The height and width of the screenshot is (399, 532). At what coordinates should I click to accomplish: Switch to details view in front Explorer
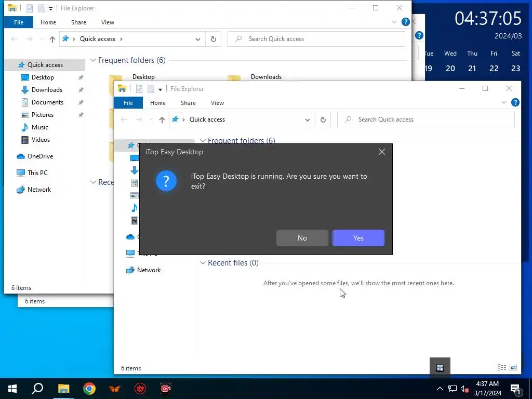tap(502, 367)
